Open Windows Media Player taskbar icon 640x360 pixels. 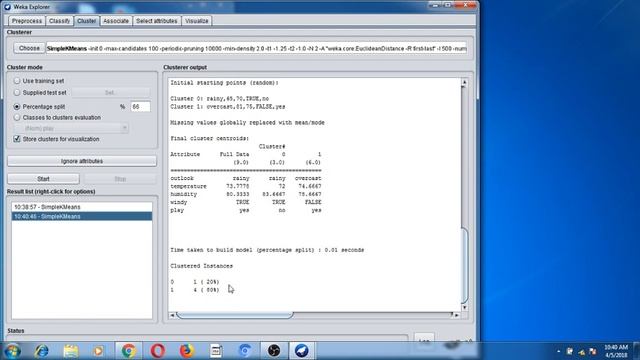(x=98, y=351)
